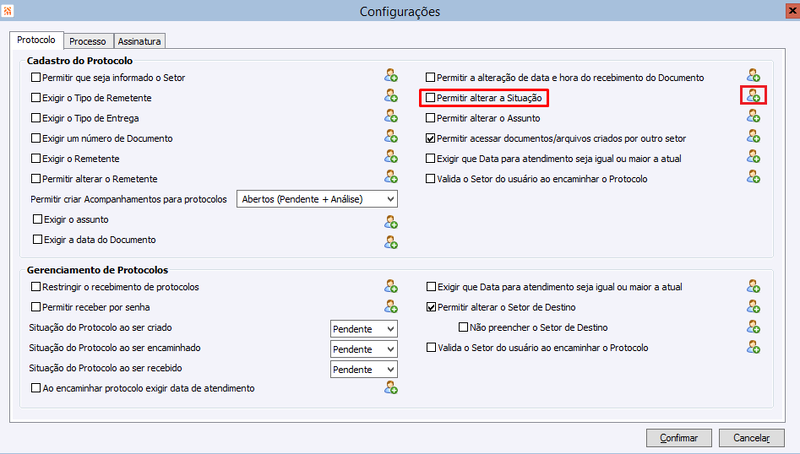Click user icon beside 'Exigir um número de Documento'
This screenshot has height=454, width=800.
(391, 137)
